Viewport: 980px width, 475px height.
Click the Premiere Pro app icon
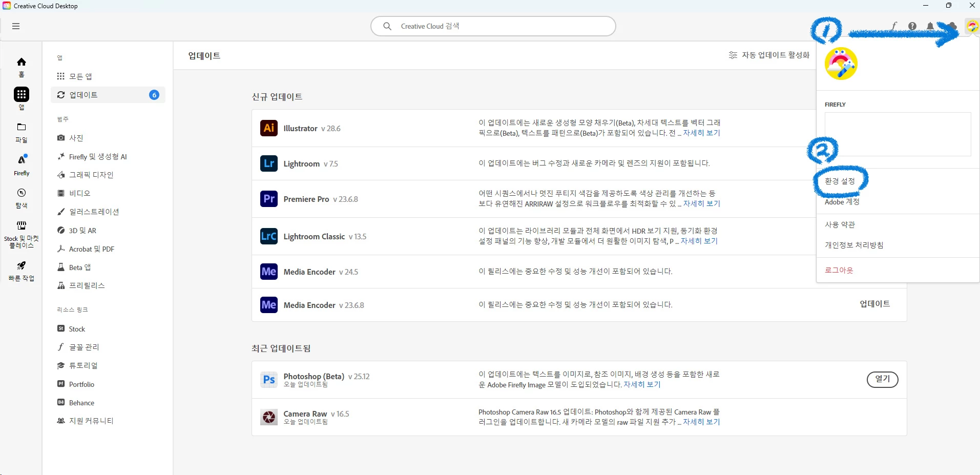pyautogui.click(x=269, y=199)
